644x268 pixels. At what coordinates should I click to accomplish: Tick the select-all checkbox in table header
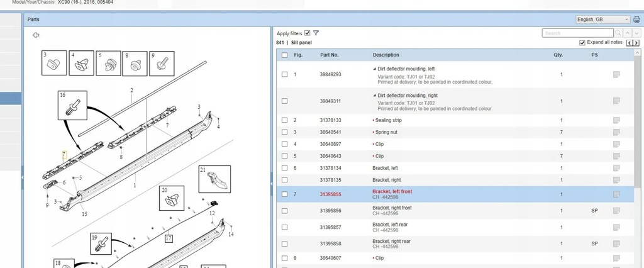coord(285,55)
